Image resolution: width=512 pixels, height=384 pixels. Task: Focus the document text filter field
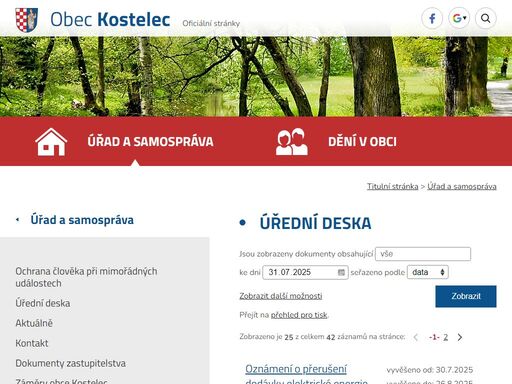pyautogui.click(x=423, y=254)
